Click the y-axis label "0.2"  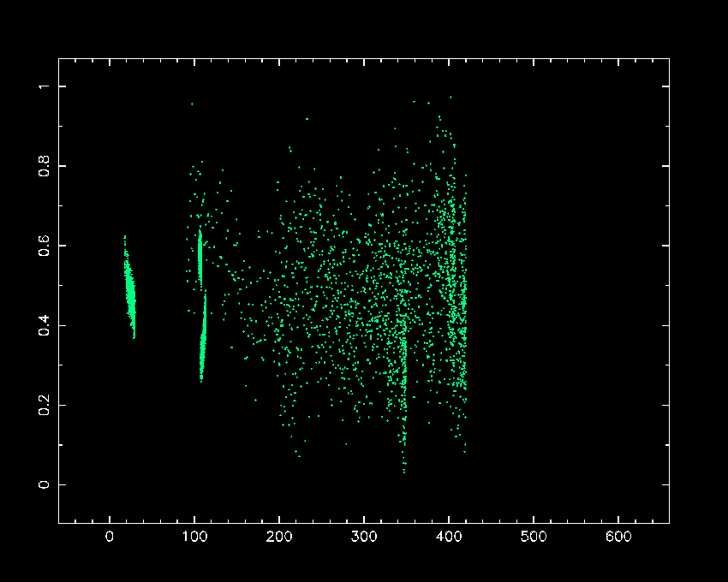click(44, 405)
